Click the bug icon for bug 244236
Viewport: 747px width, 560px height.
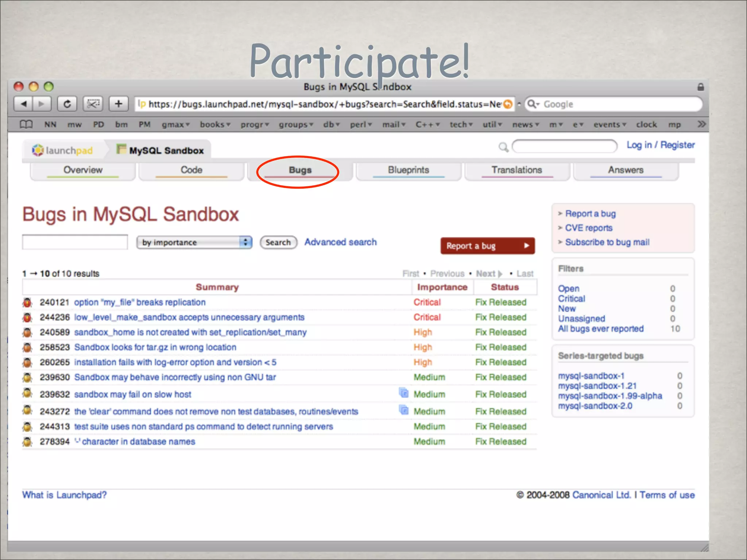[27, 318]
